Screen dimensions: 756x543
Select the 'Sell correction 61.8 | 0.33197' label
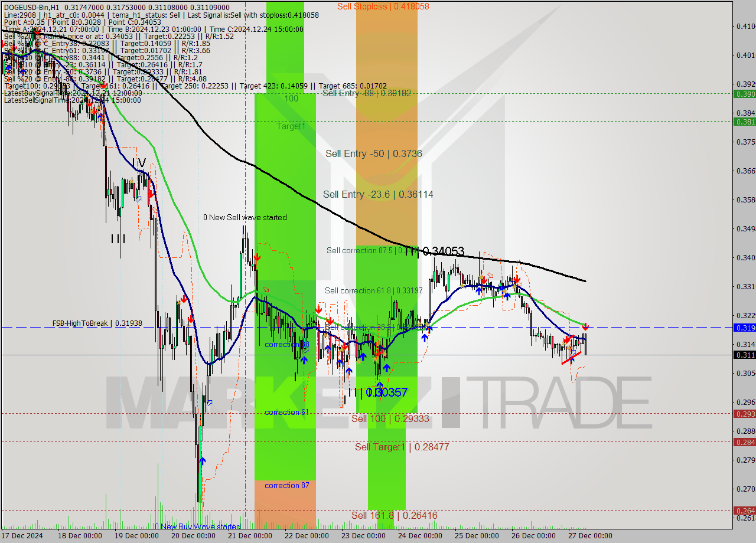pyautogui.click(x=374, y=290)
